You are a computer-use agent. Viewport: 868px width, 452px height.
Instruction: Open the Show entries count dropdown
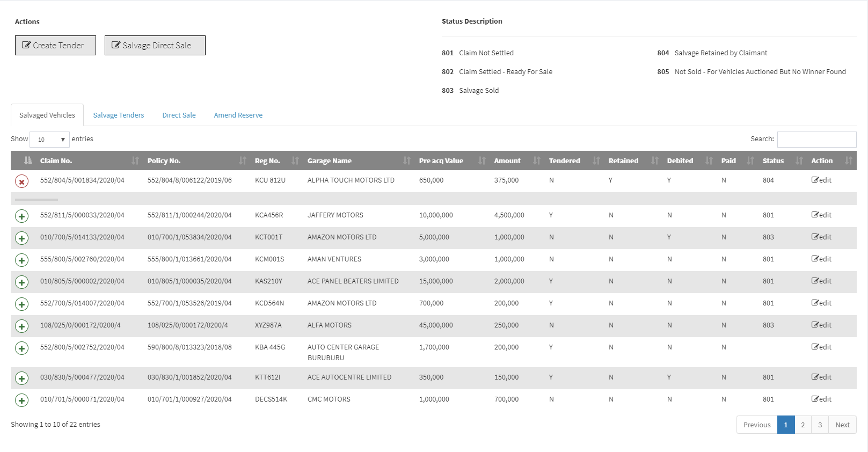[x=49, y=140]
